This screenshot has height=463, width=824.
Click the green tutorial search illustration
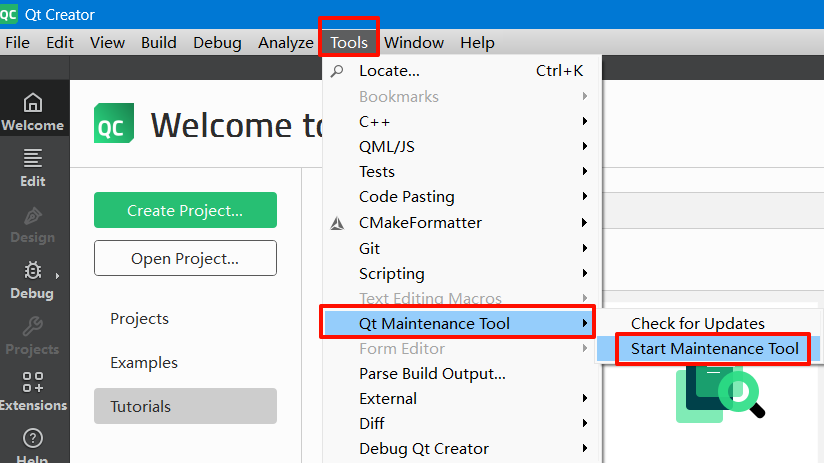720,393
